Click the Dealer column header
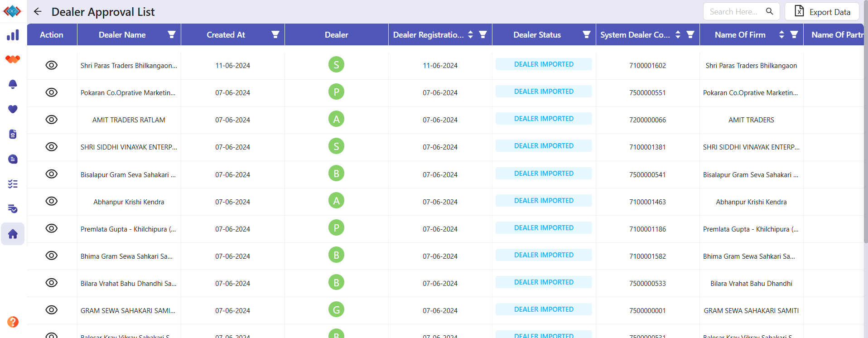This screenshot has height=338, width=868. point(336,34)
